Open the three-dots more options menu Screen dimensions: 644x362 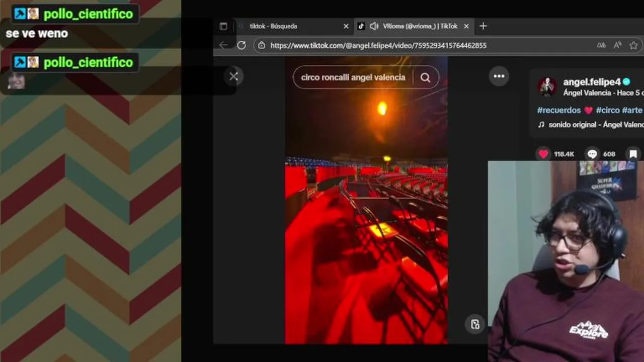[499, 76]
